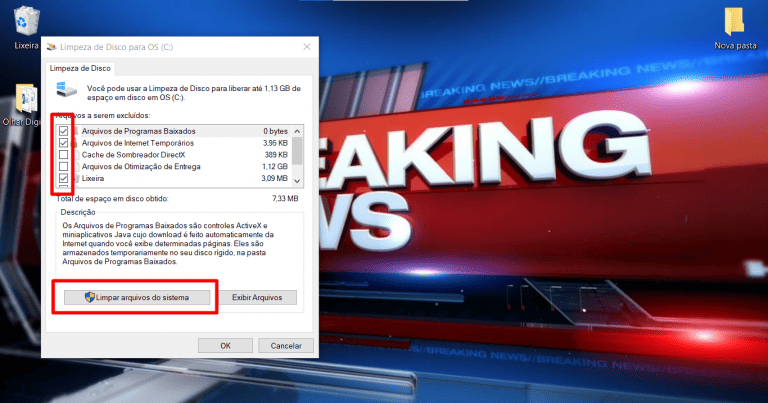
Task: Open the Nova pasta folder on desktop
Action: click(733, 25)
